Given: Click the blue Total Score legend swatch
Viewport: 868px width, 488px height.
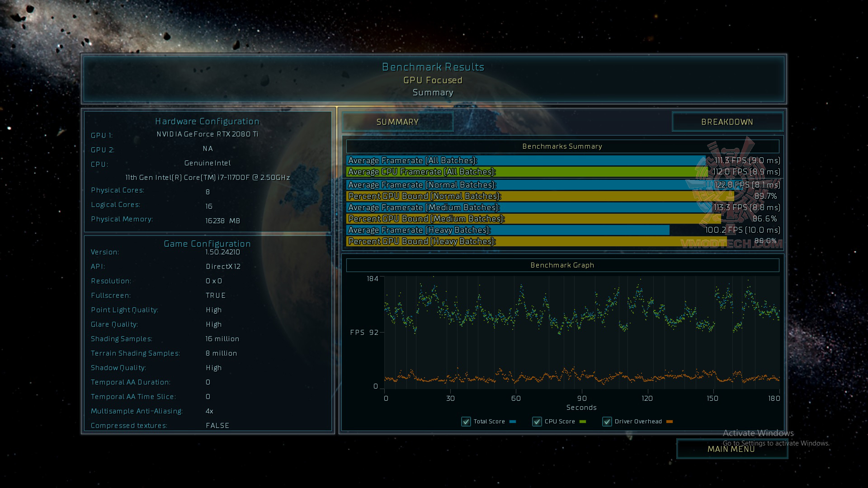Looking at the screenshot, I should click(x=512, y=422).
